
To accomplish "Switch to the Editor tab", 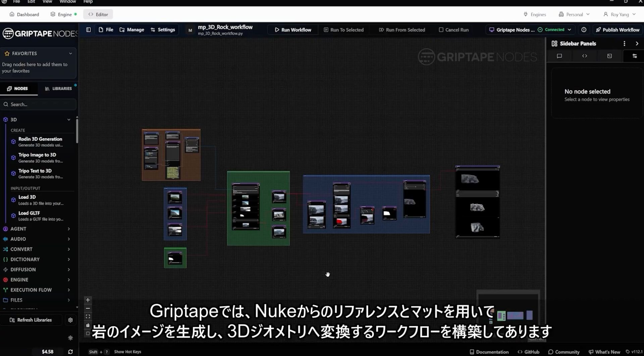I will point(98,14).
